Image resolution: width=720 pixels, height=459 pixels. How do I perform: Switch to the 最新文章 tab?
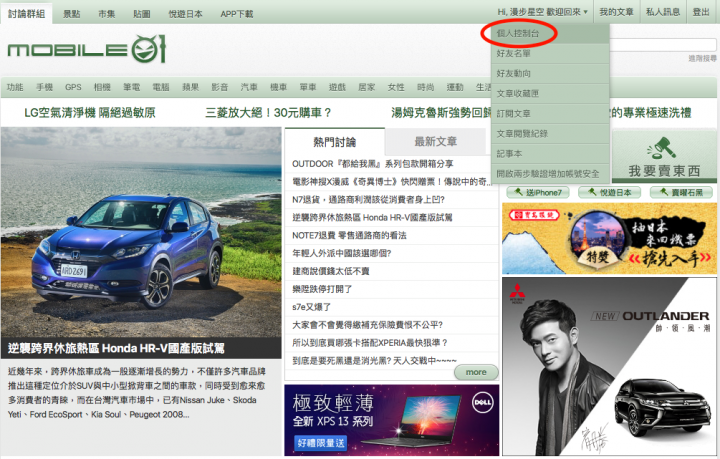click(x=435, y=141)
